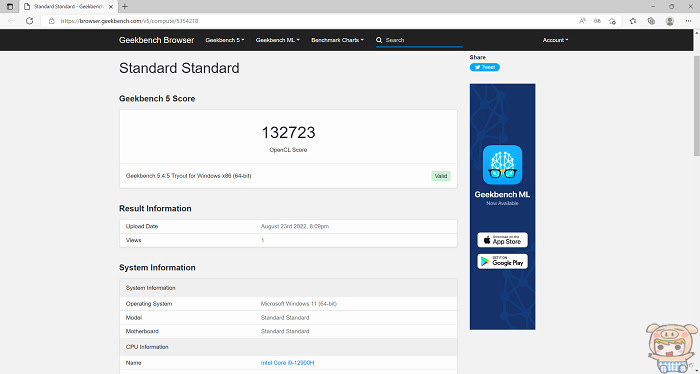Click the new tab plus icon
The image size is (700, 374).
[125, 7]
